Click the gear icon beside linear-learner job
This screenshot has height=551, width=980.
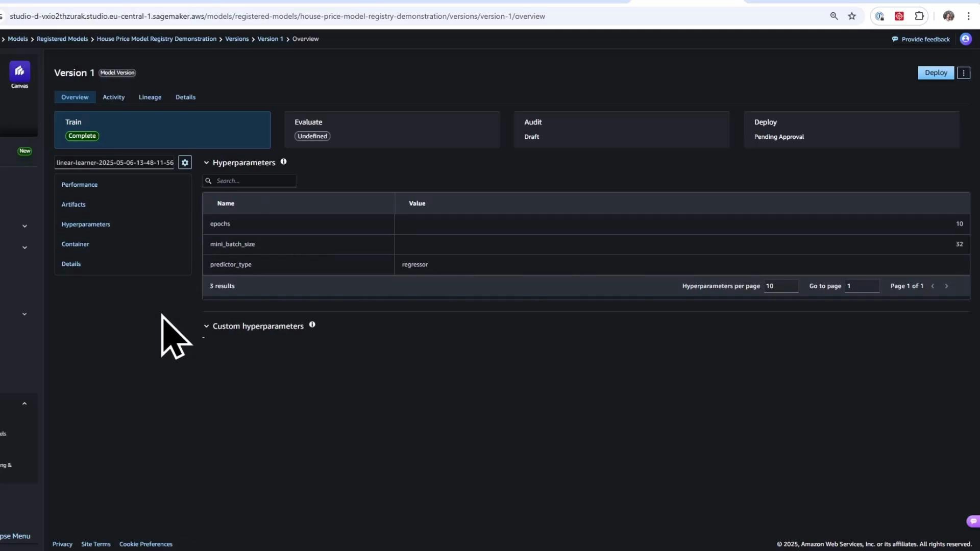(185, 163)
